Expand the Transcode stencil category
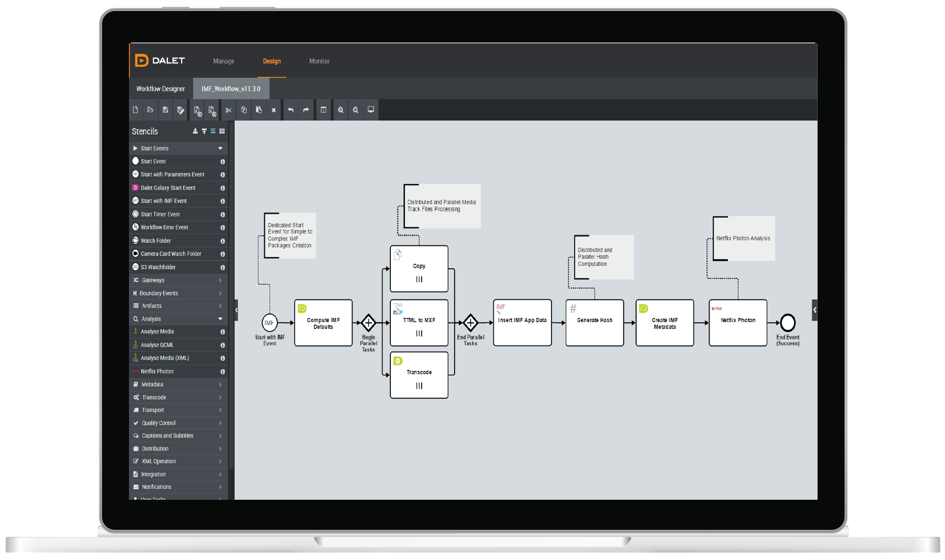The image size is (945, 560). point(178,397)
